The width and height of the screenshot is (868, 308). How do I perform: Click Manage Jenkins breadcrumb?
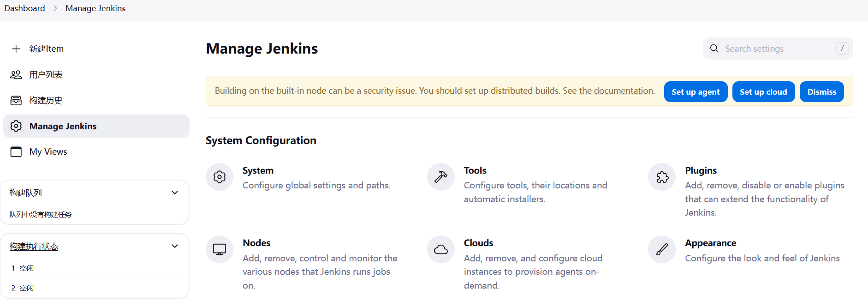pos(95,8)
